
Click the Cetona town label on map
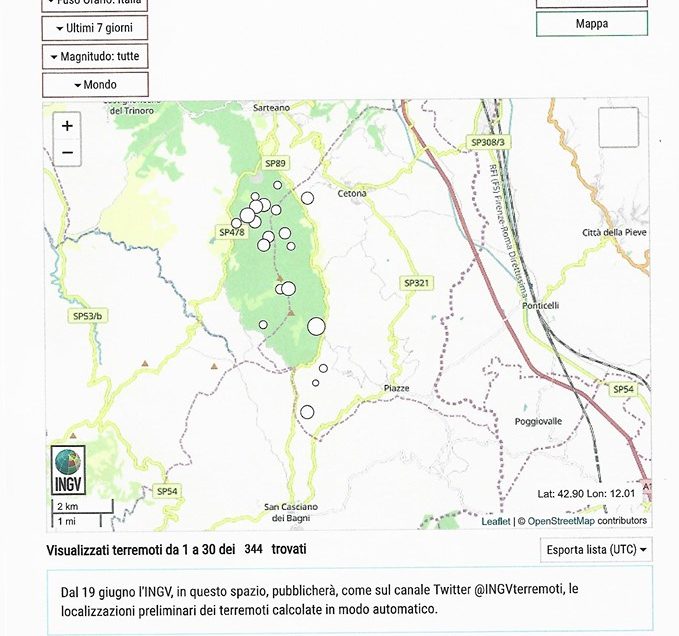[x=352, y=194]
